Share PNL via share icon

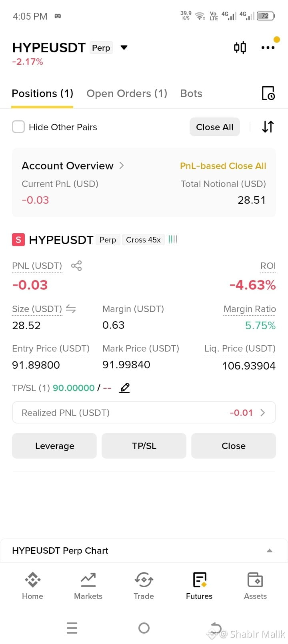point(76,266)
